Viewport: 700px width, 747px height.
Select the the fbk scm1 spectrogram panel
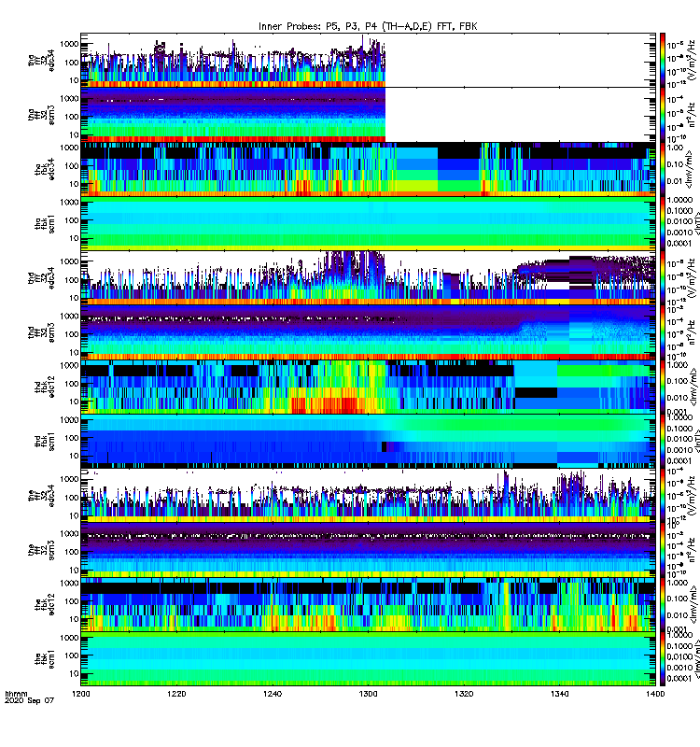coord(368,659)
